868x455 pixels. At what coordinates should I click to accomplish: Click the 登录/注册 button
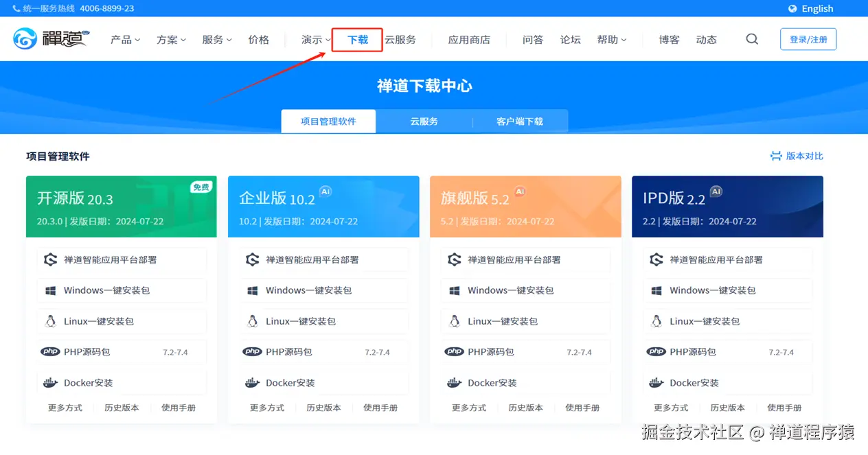click(808, 38)
